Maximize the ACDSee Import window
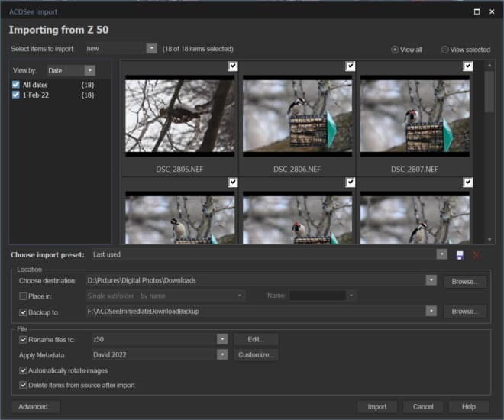The width and height of the screenshot is (504, 420). 477,11
